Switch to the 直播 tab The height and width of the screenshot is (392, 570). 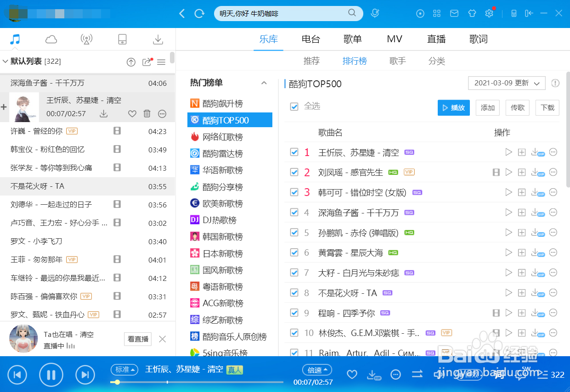click(436, 39)
